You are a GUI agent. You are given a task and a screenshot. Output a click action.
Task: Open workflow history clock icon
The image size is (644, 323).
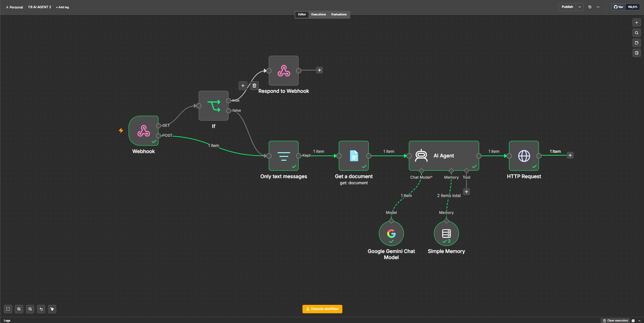point(590,7)
